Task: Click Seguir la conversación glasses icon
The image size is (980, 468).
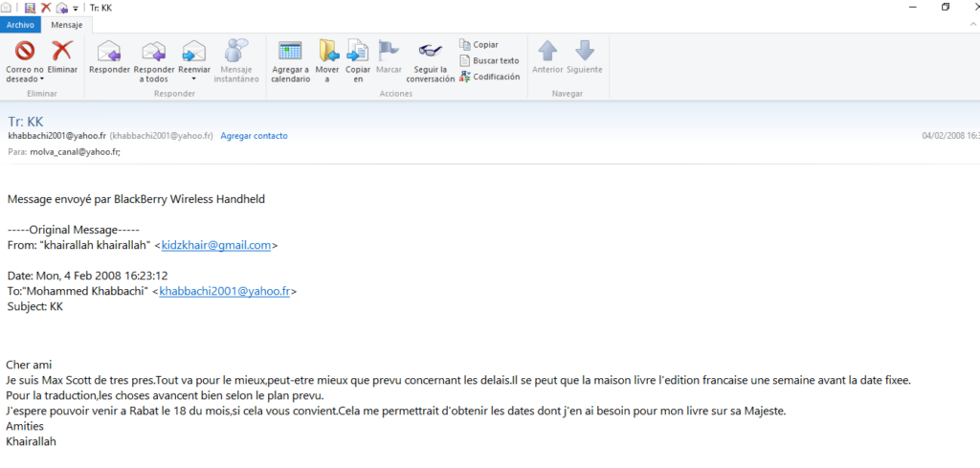Action: click(x=430, y=52)
